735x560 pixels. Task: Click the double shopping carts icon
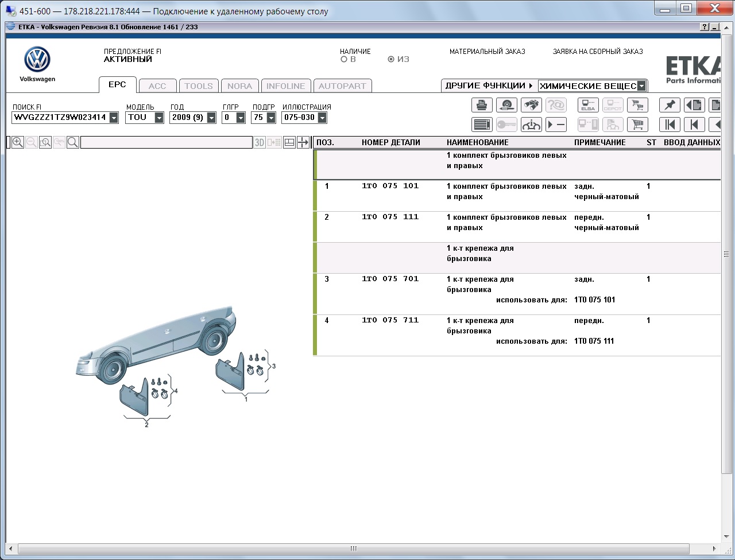(637, 105)
